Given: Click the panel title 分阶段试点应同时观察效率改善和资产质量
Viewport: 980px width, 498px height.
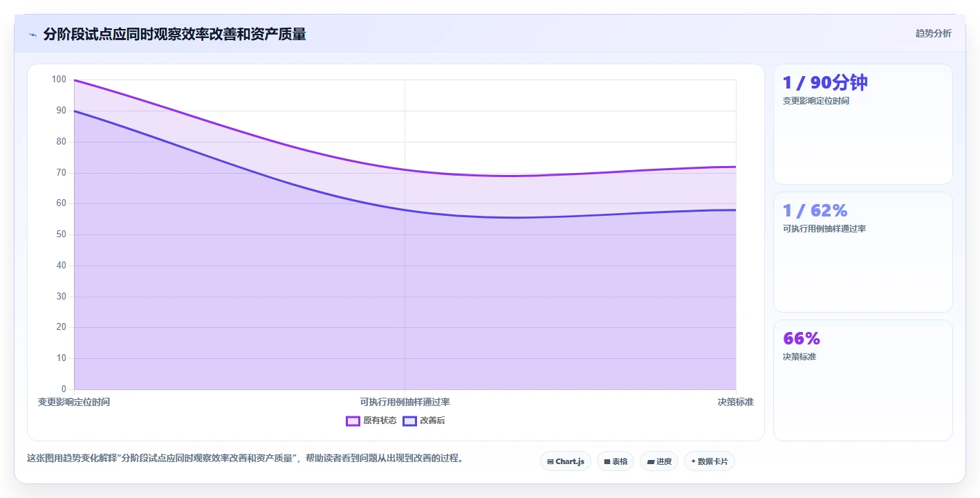Looking at the screenshot, I should pyautogui.click(x=174, y=34).
